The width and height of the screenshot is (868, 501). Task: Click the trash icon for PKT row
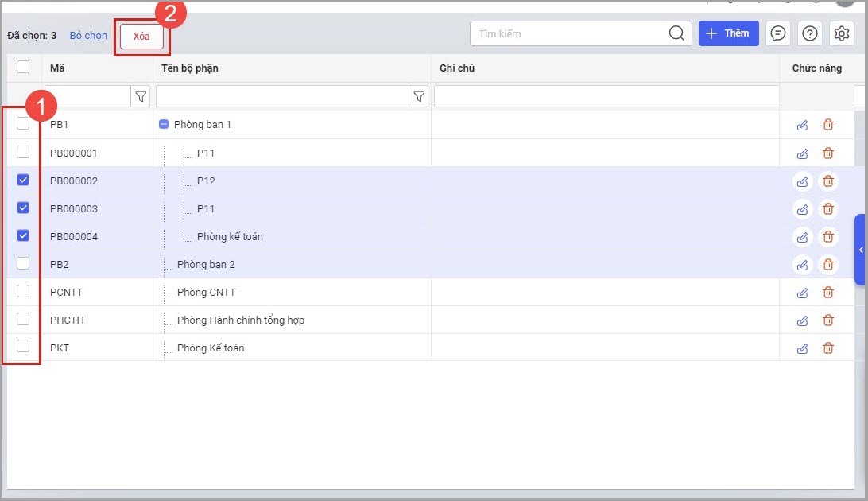point(828,348)
